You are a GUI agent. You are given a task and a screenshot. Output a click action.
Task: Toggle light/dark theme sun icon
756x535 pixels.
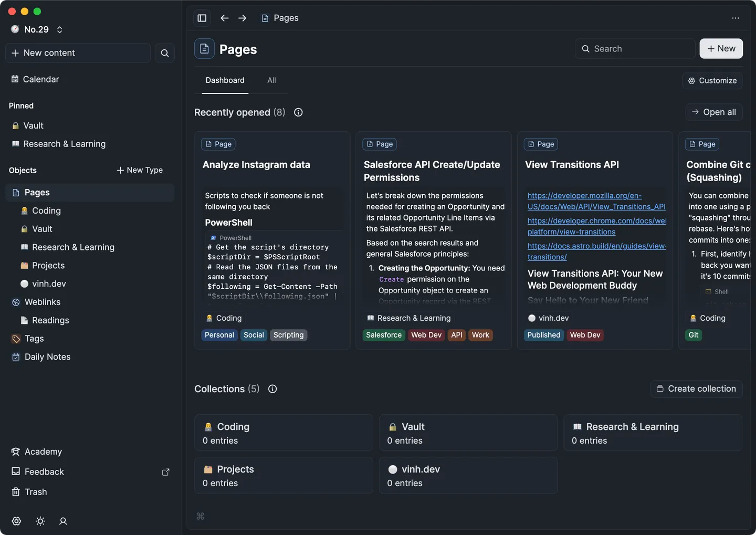[x=40, y=521]
